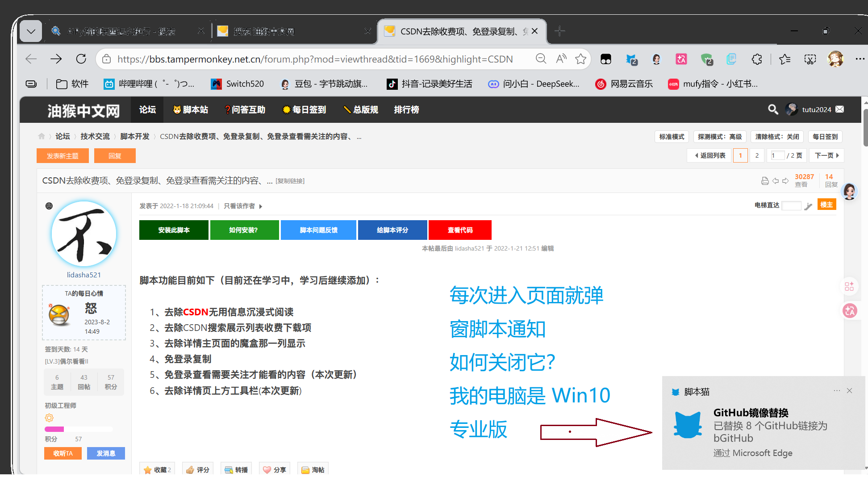The width and height of the screenshot is (868, 477).
Task: Click the web capture scissors icon
Action: [x=810, y=59]
